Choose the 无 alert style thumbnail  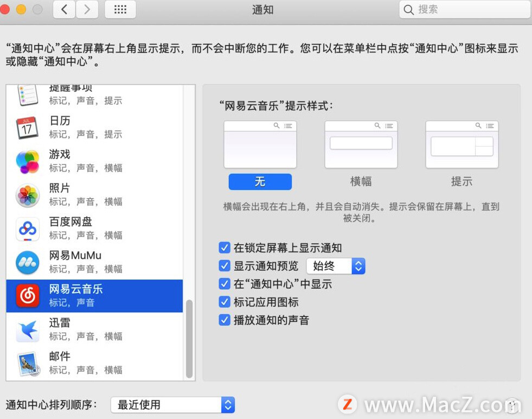pos(260,144)
